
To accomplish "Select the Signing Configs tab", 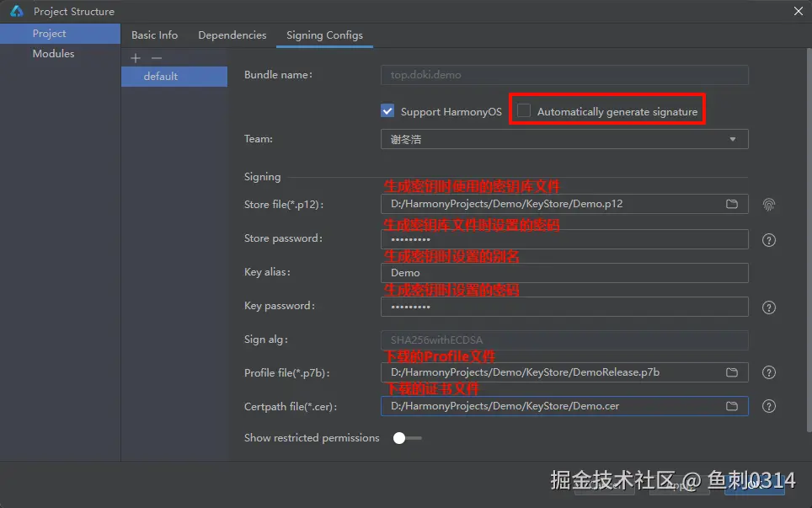I will pyautogui.click(x=324, y=35).
